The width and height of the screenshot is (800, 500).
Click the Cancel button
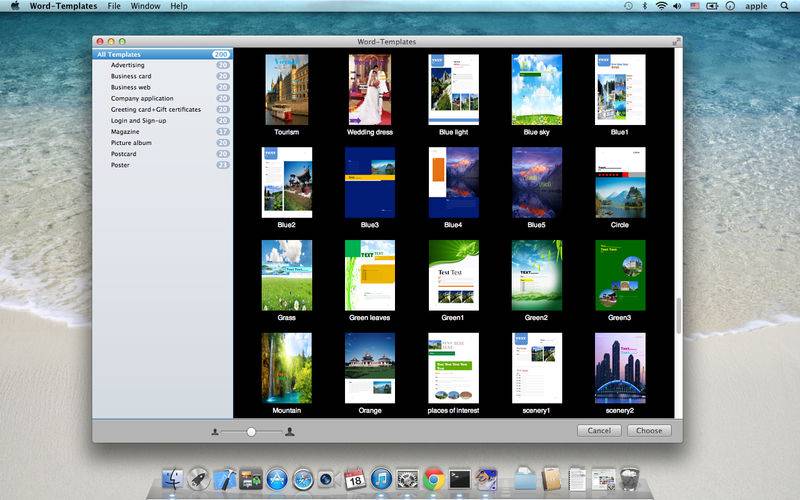pyautogui.click(x=599, y=431)
